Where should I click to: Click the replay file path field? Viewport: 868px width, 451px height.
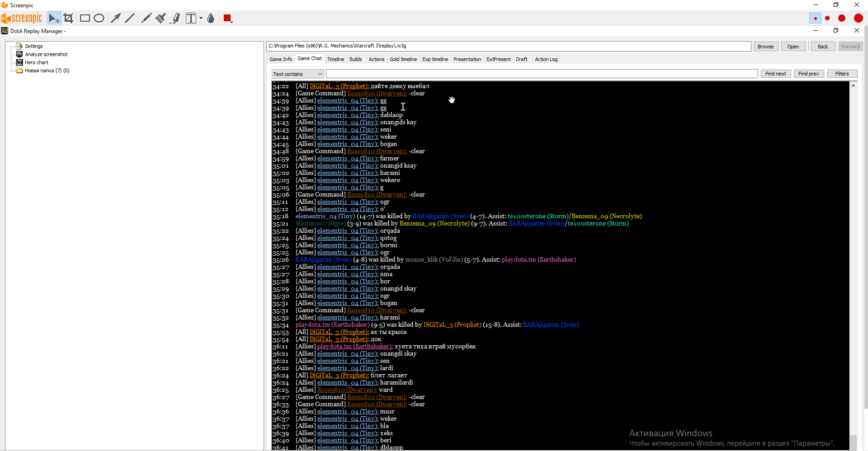[509, 46]
